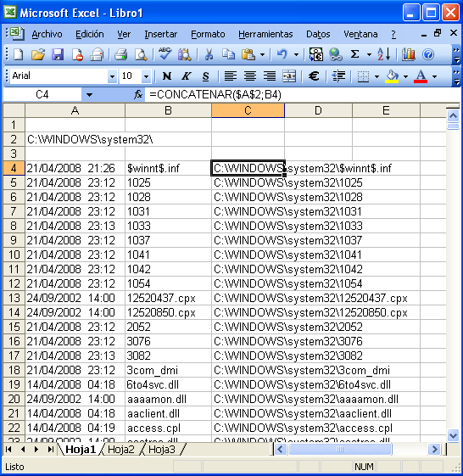Open the Datos menu
This screenshot has height=476, width=463.
tap(318, 34)
